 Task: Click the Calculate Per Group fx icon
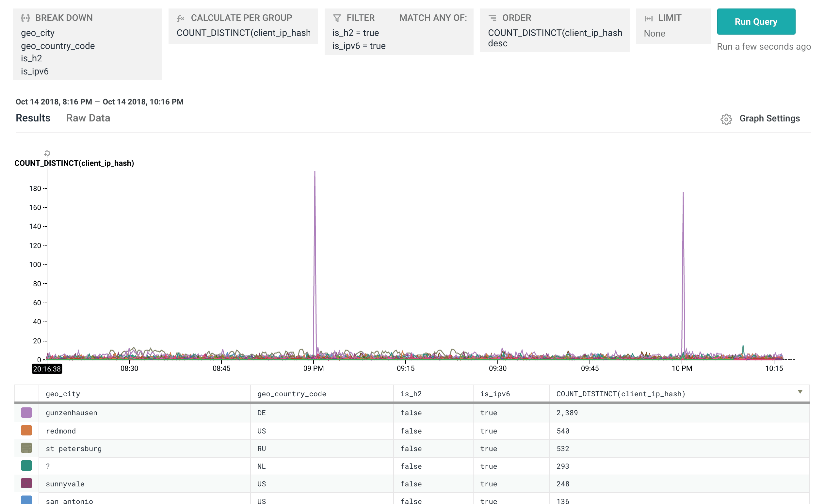click(x=181, y=18)
